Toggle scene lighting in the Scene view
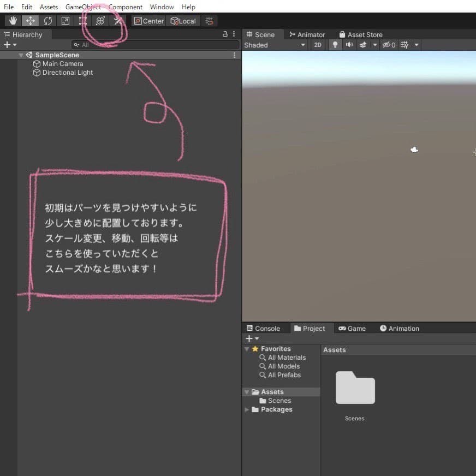This screenshot has height=476, width=476. click(335, 45)
